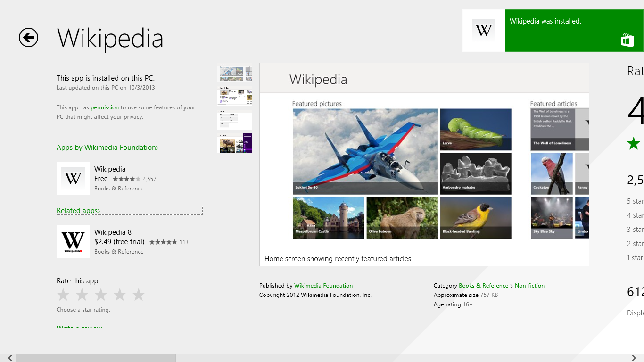Open the permission details link
Screen dimensions: 644x362
pos(105,107)
